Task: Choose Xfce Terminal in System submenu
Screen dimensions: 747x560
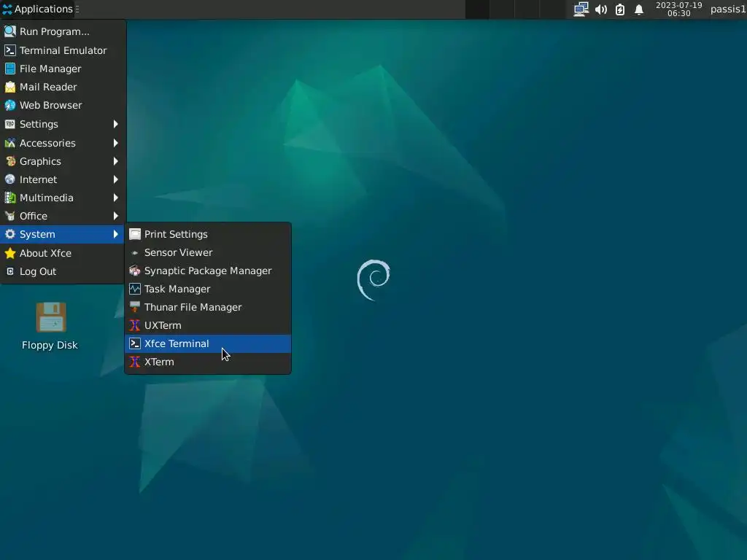Action: [x=208, y=344]
